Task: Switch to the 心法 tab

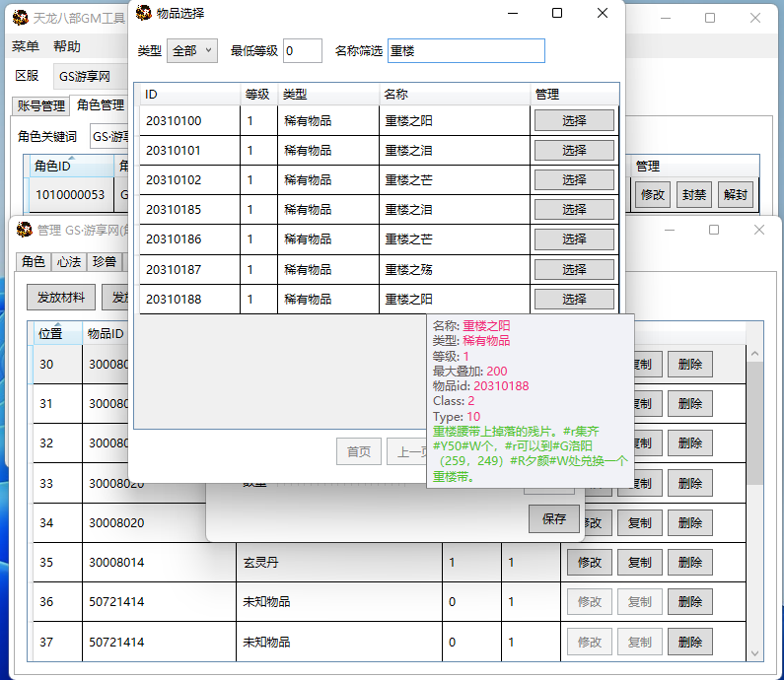Action: click(69, 261)
